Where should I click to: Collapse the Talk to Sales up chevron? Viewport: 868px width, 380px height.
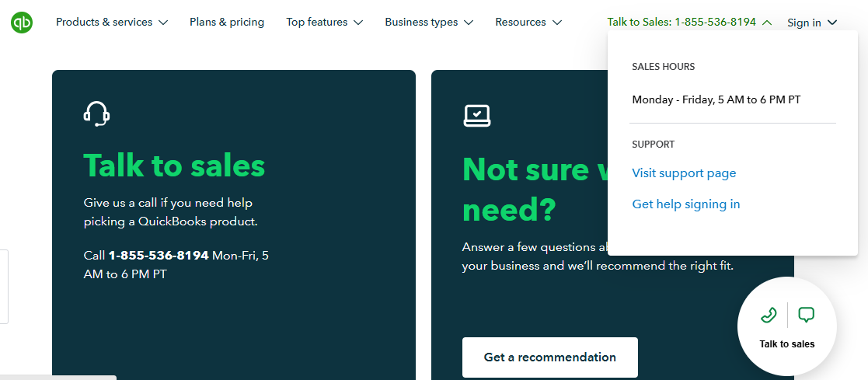click(x=767, y=23)
